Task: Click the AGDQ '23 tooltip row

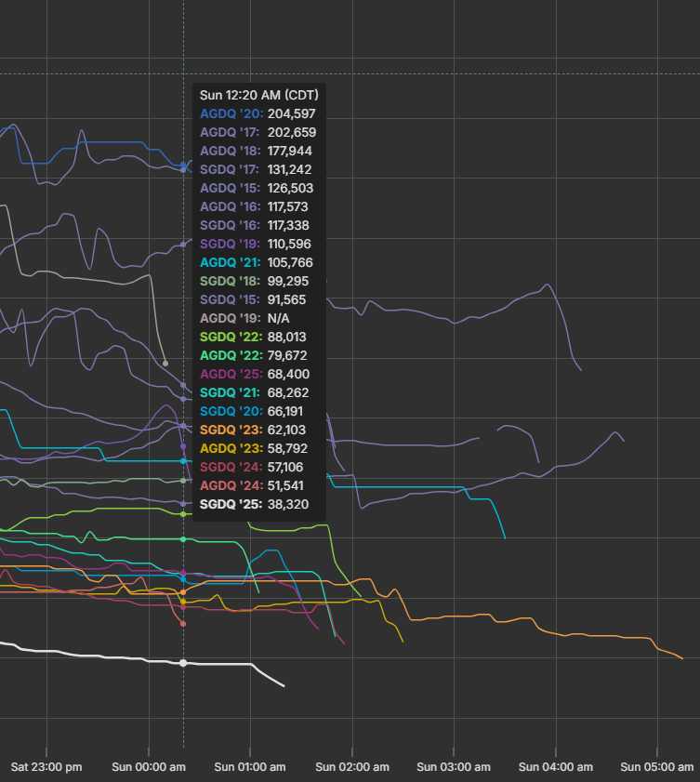Action: click(x=254, y=448)
